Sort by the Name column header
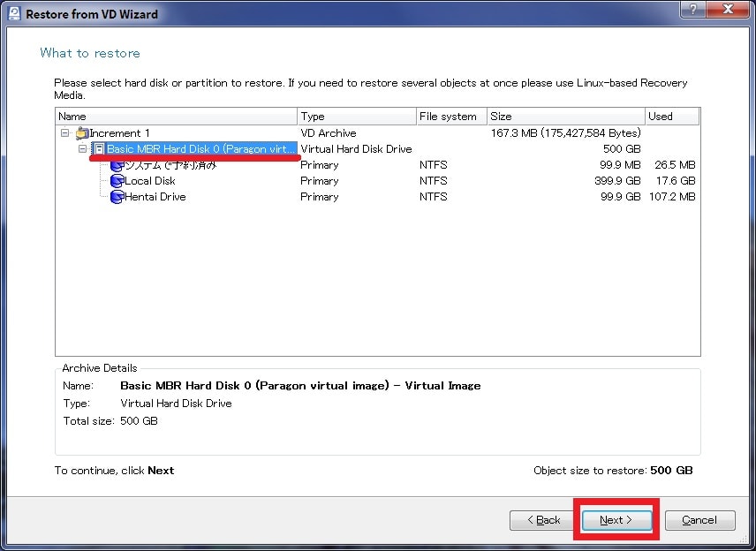The image size is (756, 551). click(x=177, y=117)
